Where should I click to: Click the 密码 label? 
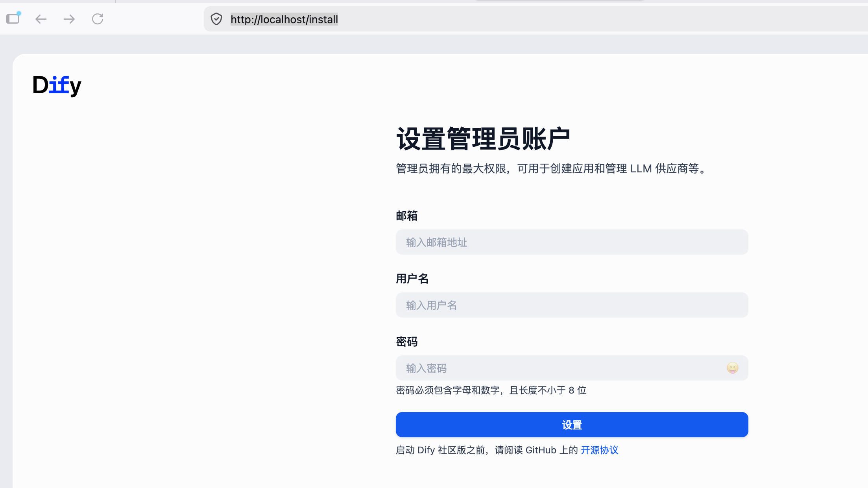[x=406, y=342]
